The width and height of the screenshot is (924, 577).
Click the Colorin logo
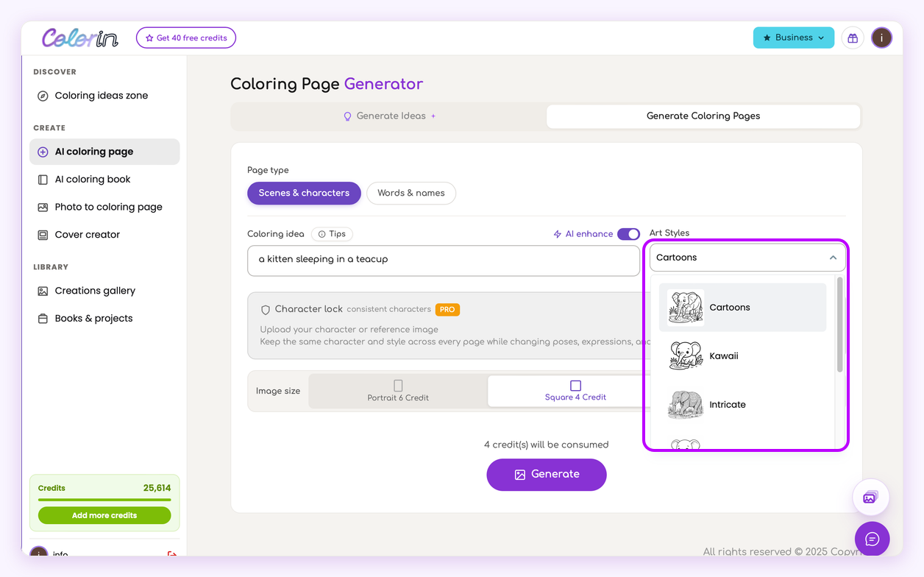[x=80, y=38]
